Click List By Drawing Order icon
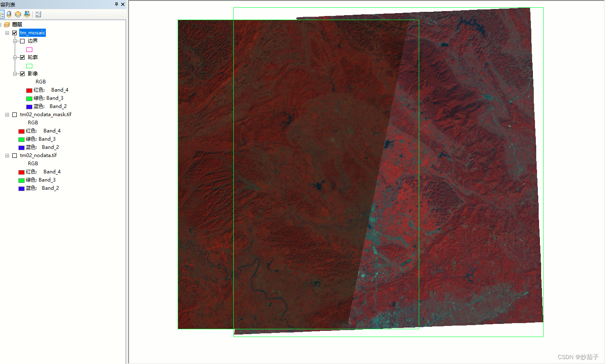605x364 pixels. coord(2,14)
